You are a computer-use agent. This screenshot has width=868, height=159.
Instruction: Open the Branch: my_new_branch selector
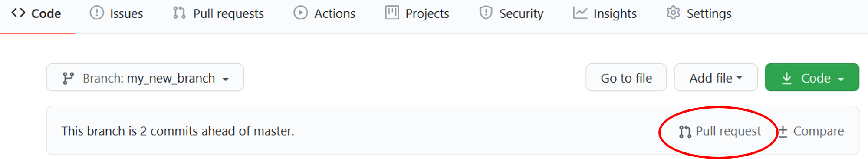[x=145, y=77]
